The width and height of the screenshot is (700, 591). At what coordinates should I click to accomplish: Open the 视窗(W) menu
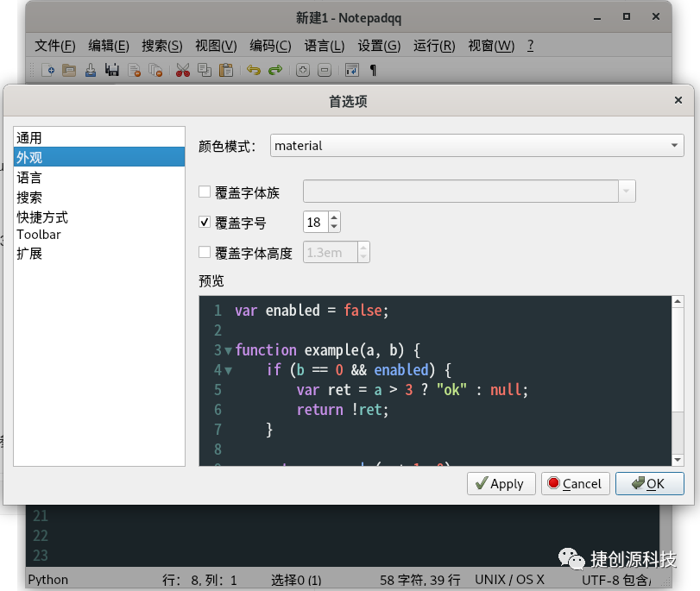point(491,46)
